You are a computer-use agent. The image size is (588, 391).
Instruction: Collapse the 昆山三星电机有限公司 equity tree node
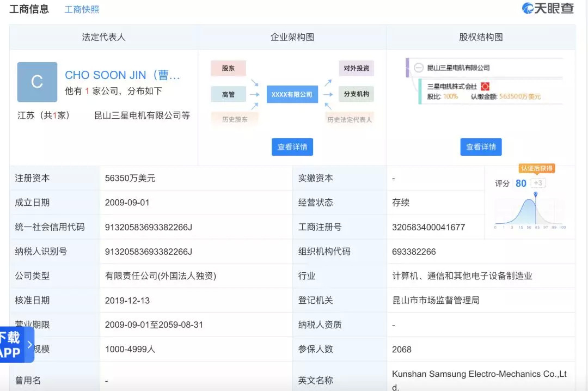[x=419, y=68]
